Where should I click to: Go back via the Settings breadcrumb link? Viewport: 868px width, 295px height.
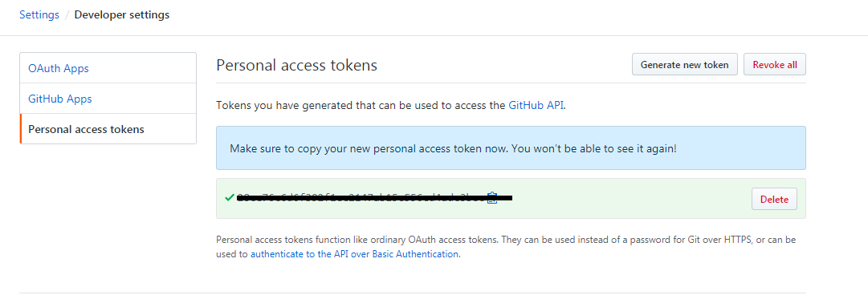(x=39, y=15)
